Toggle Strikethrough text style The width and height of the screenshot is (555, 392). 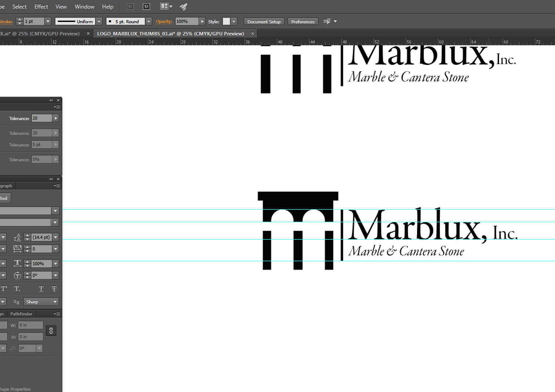click(54, 289)
